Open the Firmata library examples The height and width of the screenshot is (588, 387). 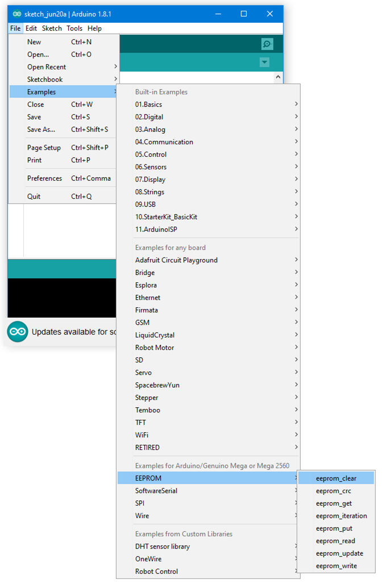[209, 310]
